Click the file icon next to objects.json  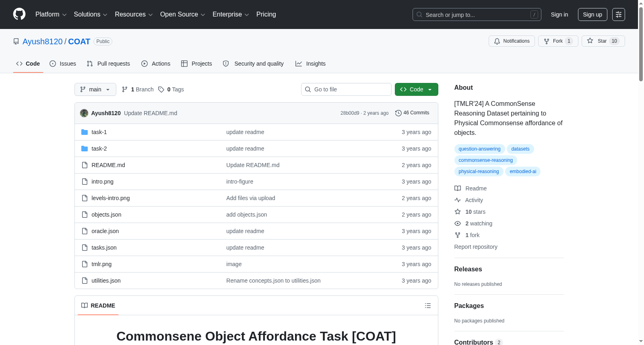(85, 215)
